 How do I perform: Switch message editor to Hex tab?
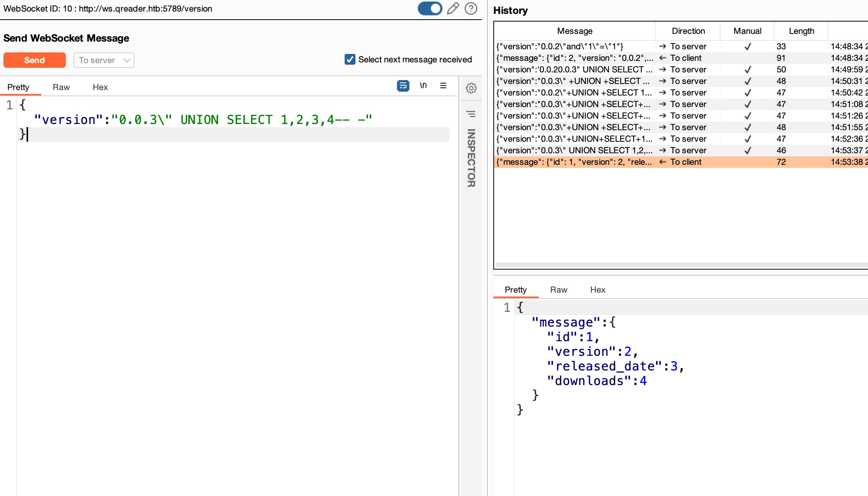coord(100,87)
